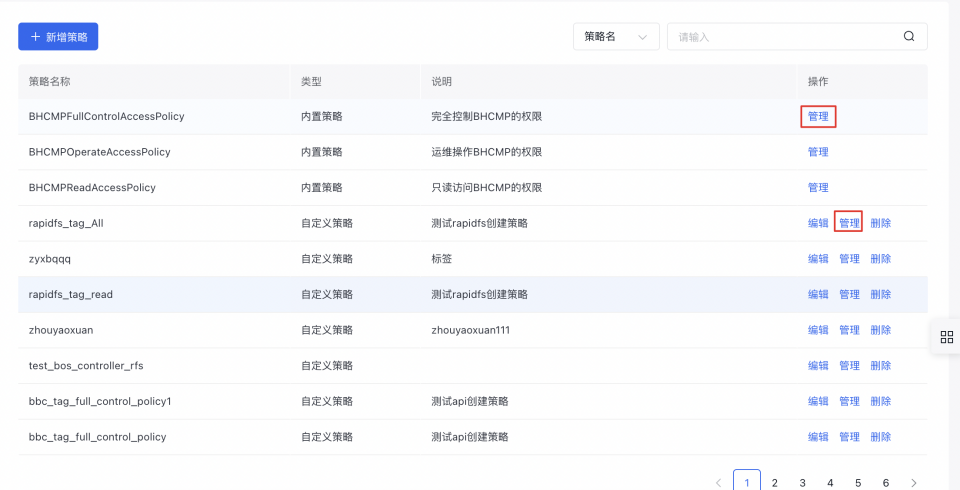This screenshot has height=490, width=960.
Task: Select page 1 in pagination
Action: 747,481
